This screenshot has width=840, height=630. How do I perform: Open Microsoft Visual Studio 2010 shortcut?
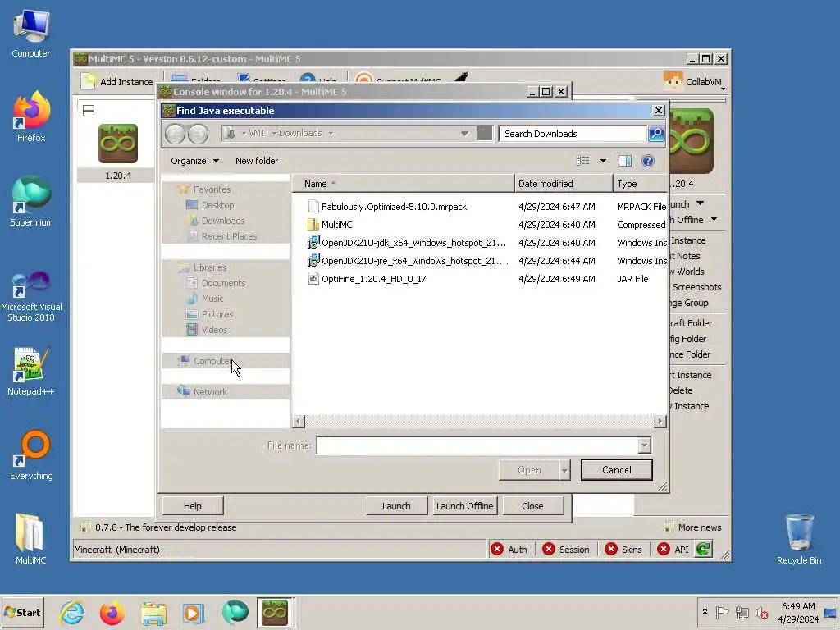31,296
